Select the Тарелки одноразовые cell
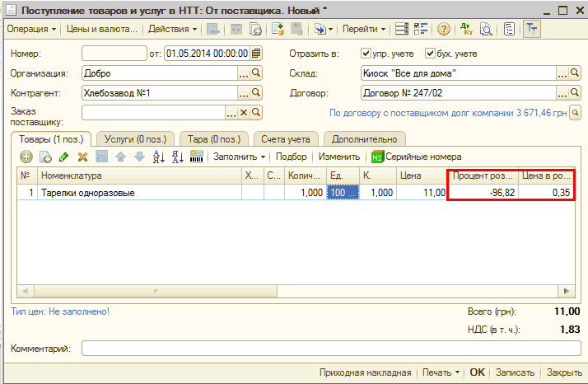Image resolution: width=588 pixels, height=384 pixels. tap(139, 193)
